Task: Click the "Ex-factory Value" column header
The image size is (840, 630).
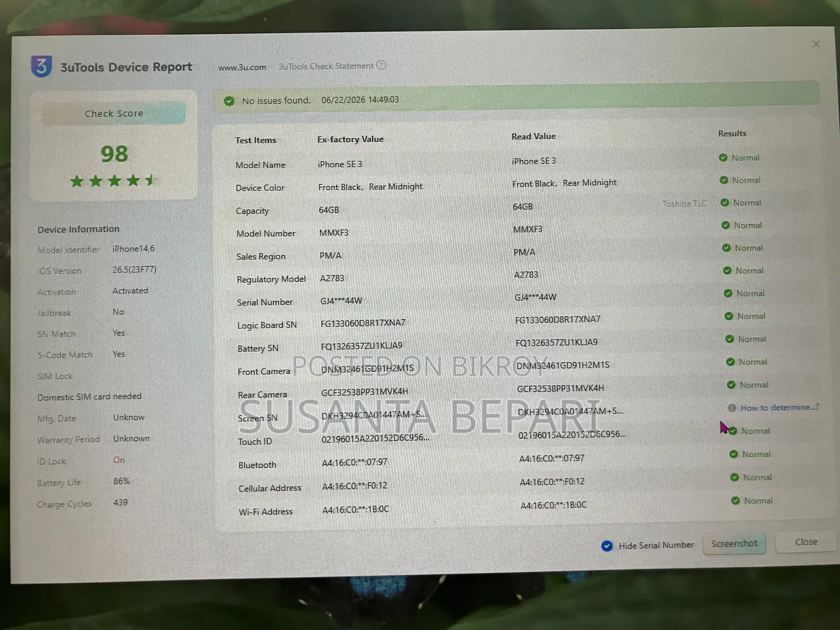Action: pos(351,139)
